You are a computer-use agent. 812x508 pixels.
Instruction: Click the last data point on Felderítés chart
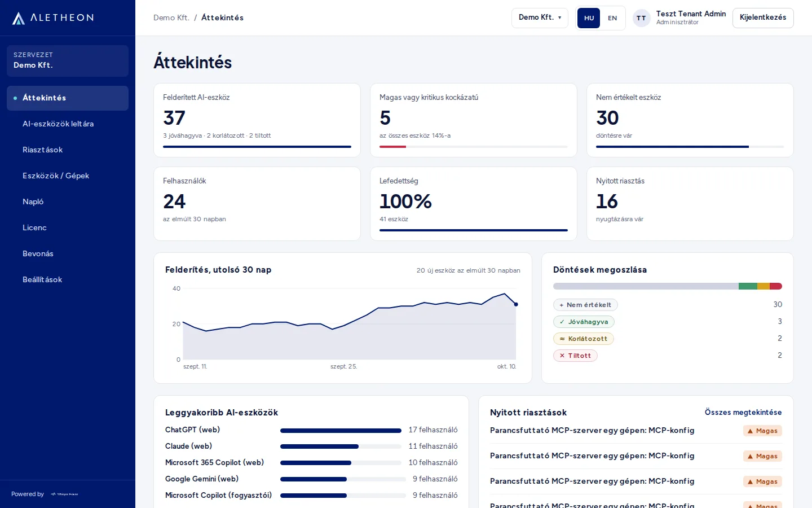516,304
